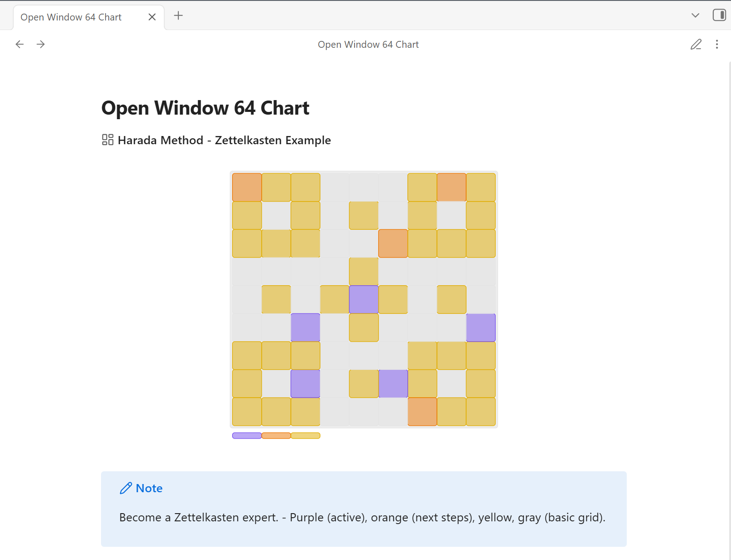The height and width of the screenshot is (560, 731).
Task: Click the purple legend swatch below chart
Action: pyautogui.click(x=247, y=435)
